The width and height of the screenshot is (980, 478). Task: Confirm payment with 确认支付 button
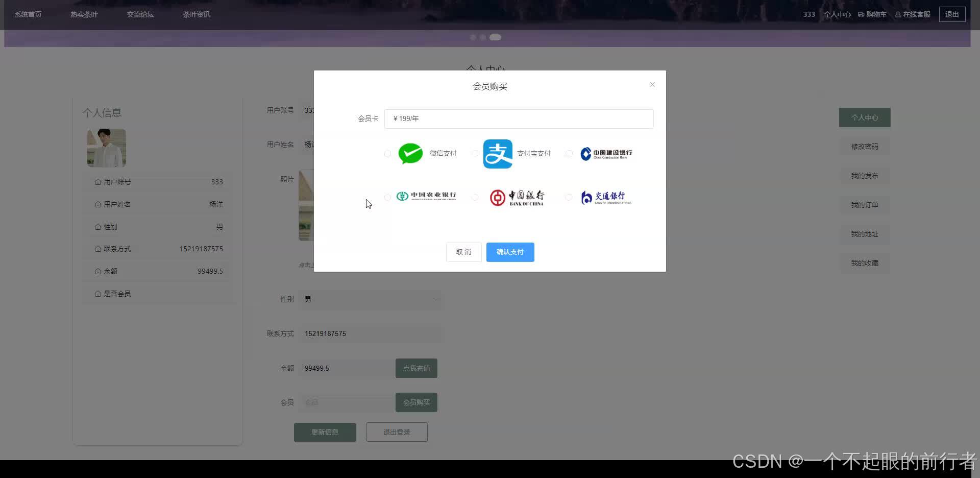[510, 252]
